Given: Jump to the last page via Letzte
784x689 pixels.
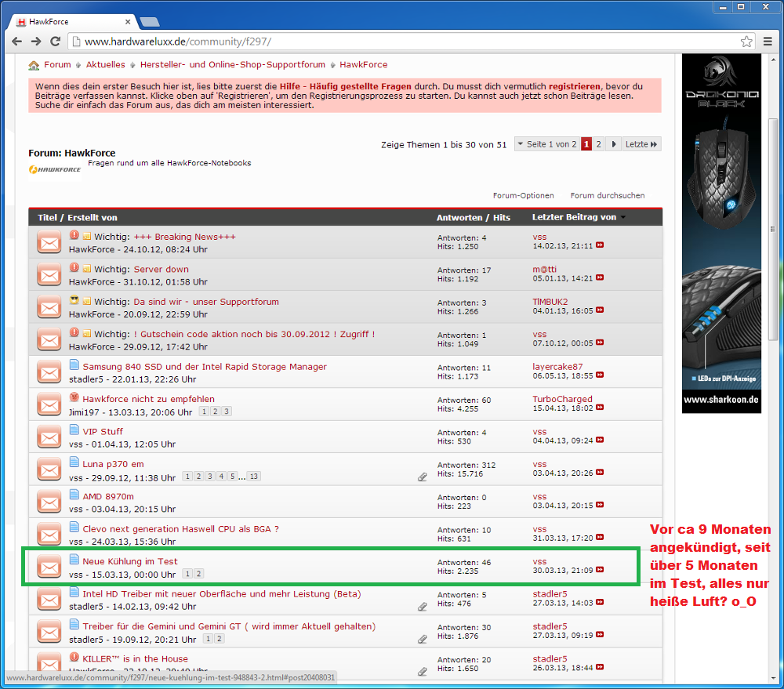Looking at the screenshot, I should [x=641, y=144].
